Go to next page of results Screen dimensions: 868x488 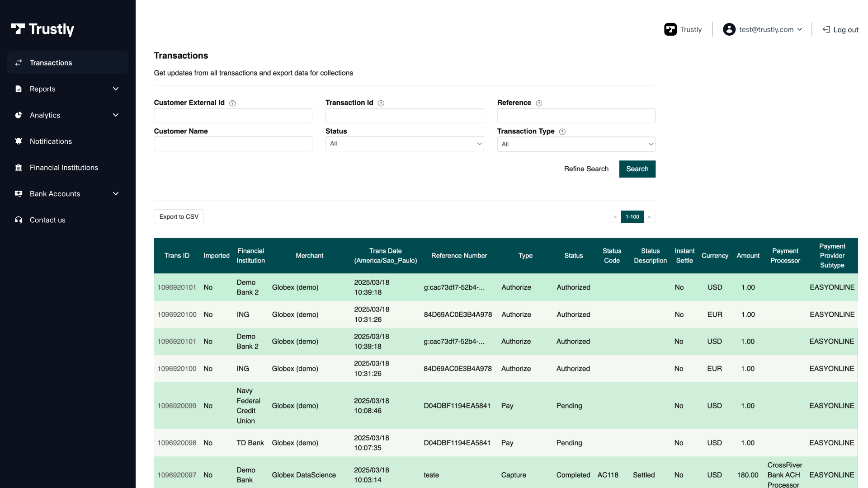(x=650, y=217)
